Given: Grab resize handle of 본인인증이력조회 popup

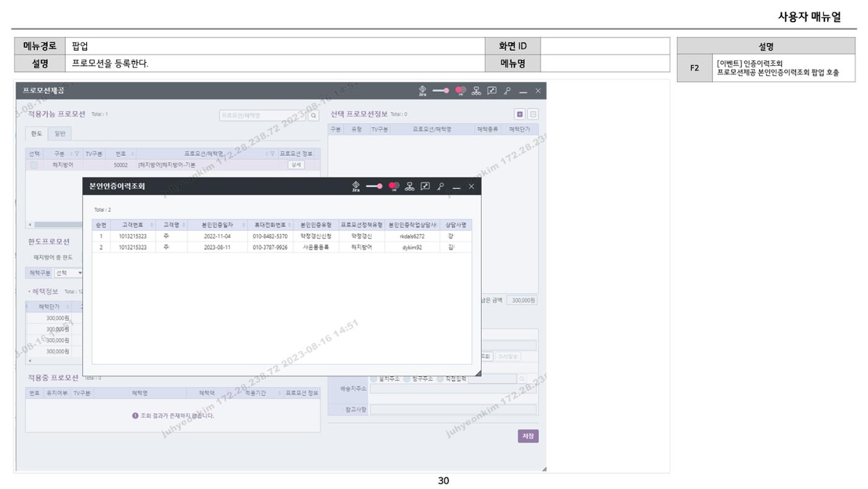Looking at the screenshot, I should tap(477, 372).
